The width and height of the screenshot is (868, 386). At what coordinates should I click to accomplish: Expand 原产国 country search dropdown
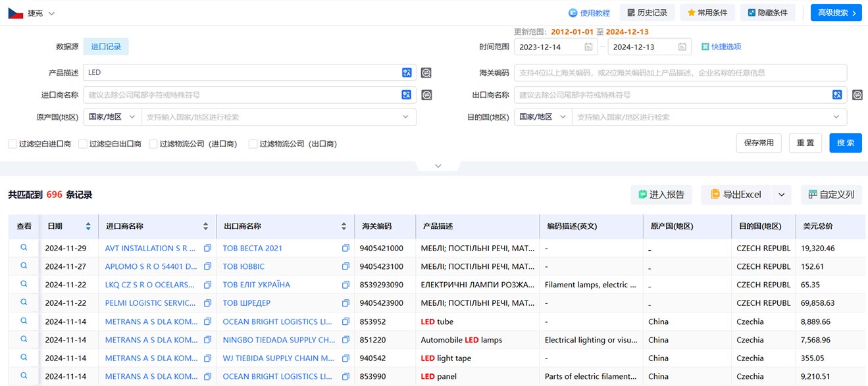click(x=405, y=117)
